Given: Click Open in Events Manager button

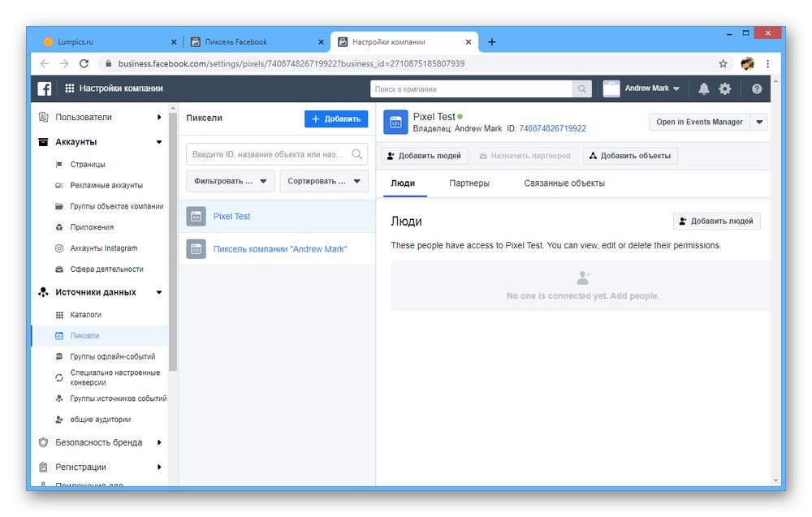Looking at the screenshot, I should (699, 122).
